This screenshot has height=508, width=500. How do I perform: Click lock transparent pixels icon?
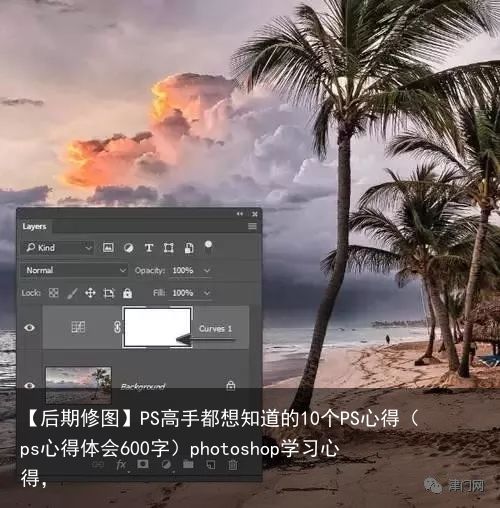pyautogui.click(x=54, y=293)
